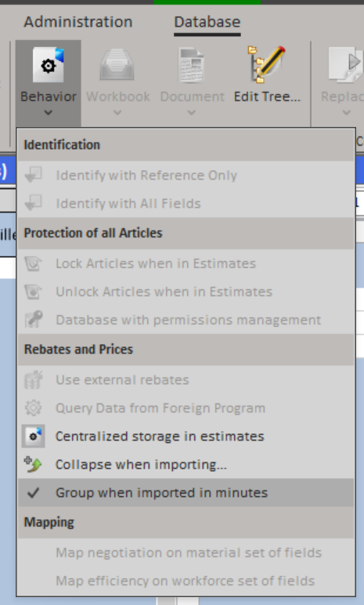Collapse the Behavior dropdown chevron
The width and height of the screenshot is (364, 605).
click(49, 113)
